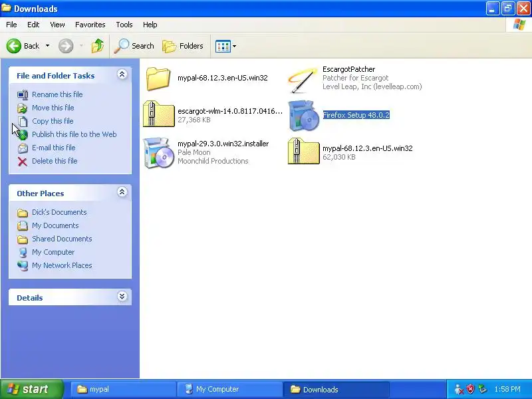The height and width of the screenshot is (399, 532).
Task: Select the EscargotPatcher wand icon
Action: click(x=303, y=80)
